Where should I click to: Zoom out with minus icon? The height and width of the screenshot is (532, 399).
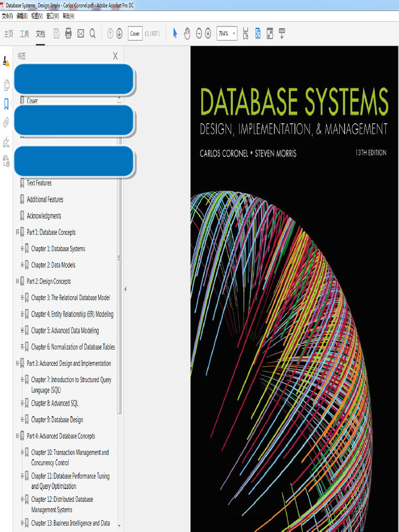(199, 34)
